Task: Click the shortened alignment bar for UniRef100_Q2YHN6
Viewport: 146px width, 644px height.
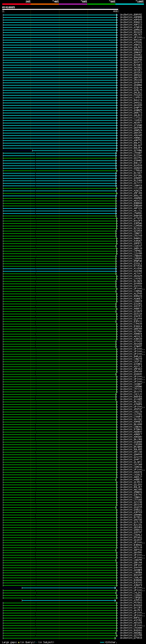Action: point(74,151)
